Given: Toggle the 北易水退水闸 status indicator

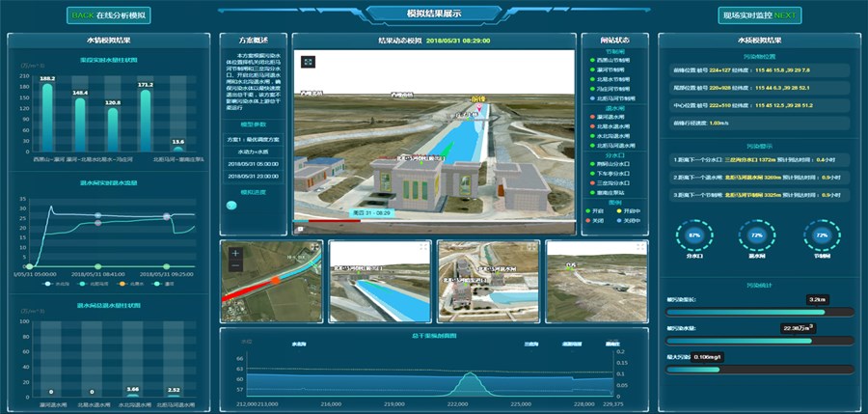Looking at the screenshot, I should coord(591,126).
